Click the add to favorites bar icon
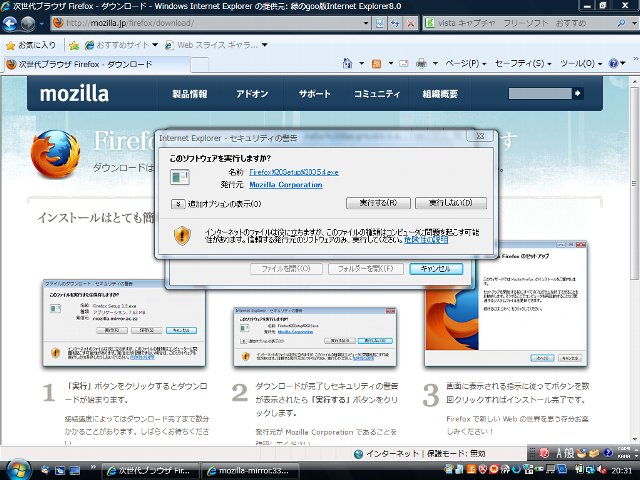Screen dimensions: 640x480 click(74, 45)
